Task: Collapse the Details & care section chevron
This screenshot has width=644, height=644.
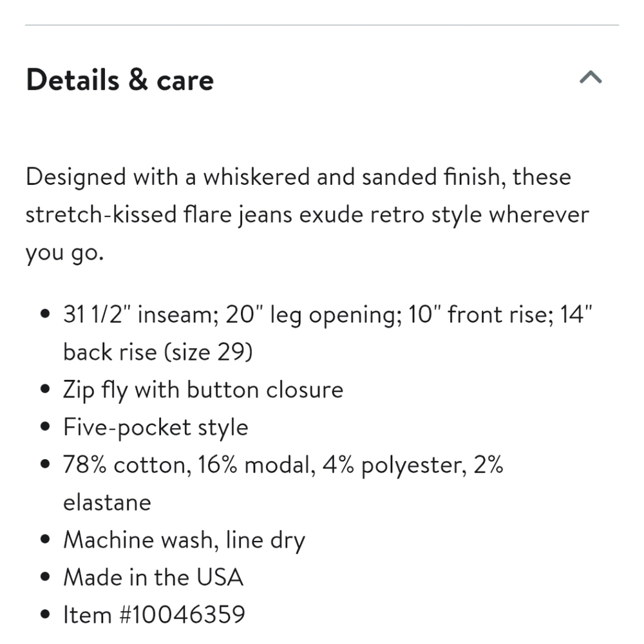Action: click(591, 77)
